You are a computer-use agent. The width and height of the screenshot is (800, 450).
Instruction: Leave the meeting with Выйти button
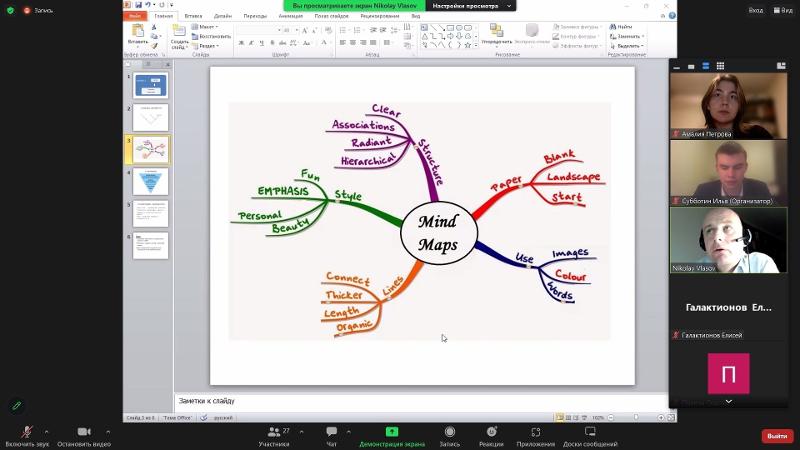pyautogui.click(x=776, y=436)
